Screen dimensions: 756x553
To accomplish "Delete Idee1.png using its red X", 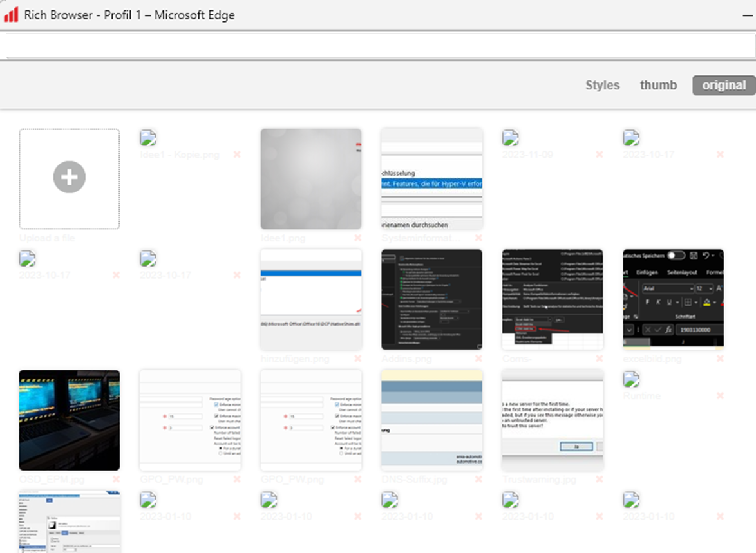I will click(357, 239).
